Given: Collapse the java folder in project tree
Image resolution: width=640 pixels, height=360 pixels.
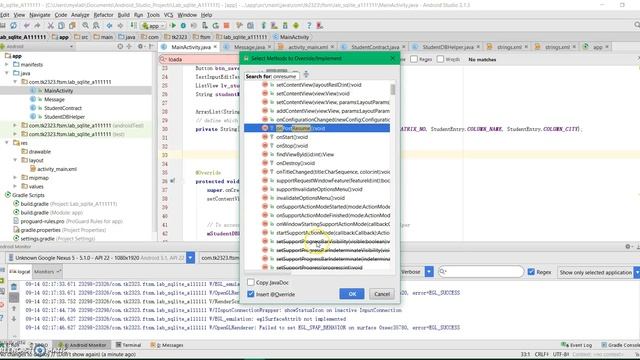Looking at the screenshot, I should (x=7, y=73).
